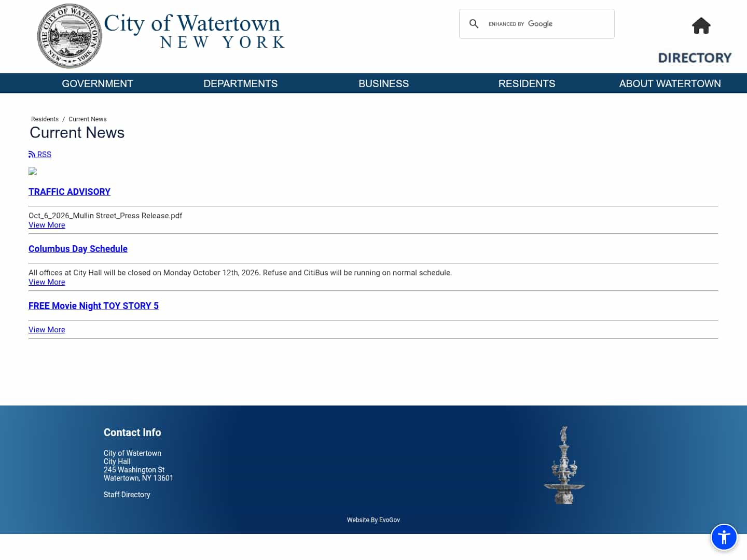The width and height of the screenshot is (747, 560).
Task: Click the 'City Hall' footer line
Action: click(117, 461)
